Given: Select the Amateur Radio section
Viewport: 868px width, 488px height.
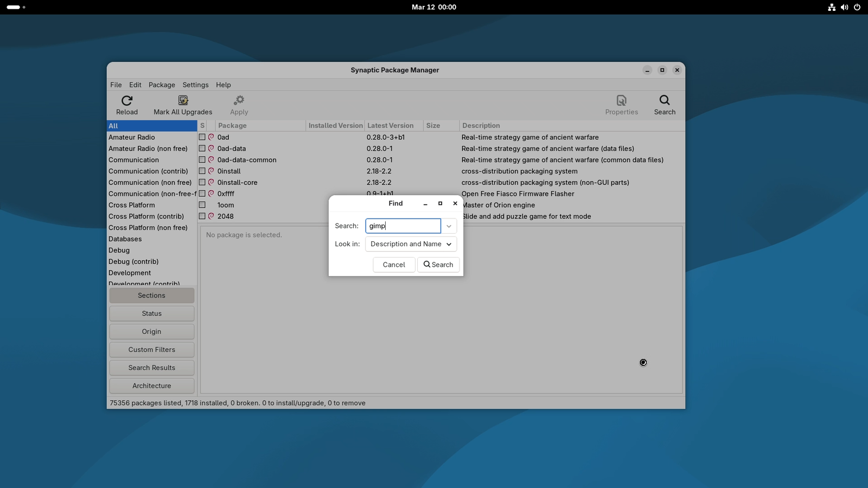Looking at the screenshot, I should [x=132, y=138].
